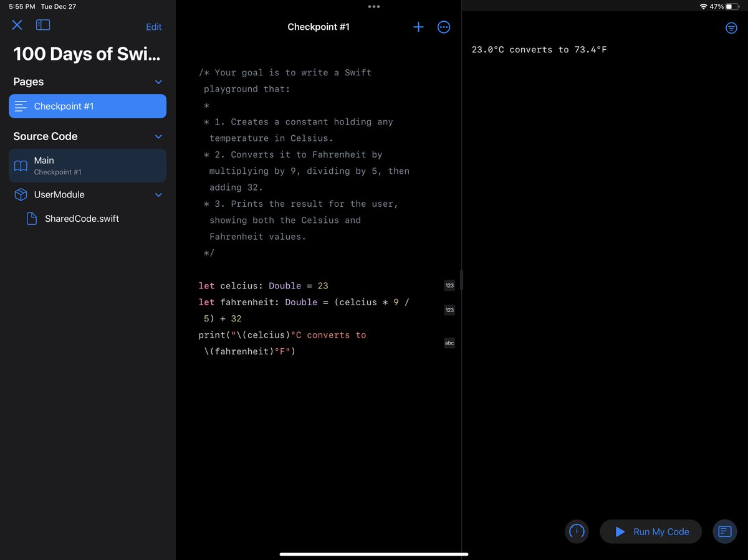Click the console output 23.0°C converts text
748x560 pixels.
coord(539,50)
